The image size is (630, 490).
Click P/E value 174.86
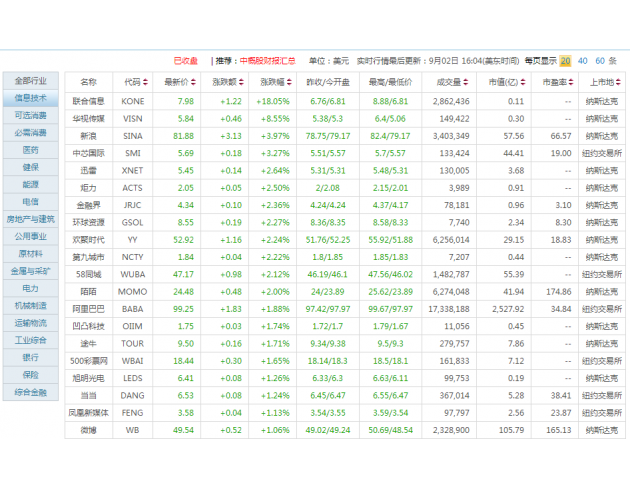click(558, 292)
